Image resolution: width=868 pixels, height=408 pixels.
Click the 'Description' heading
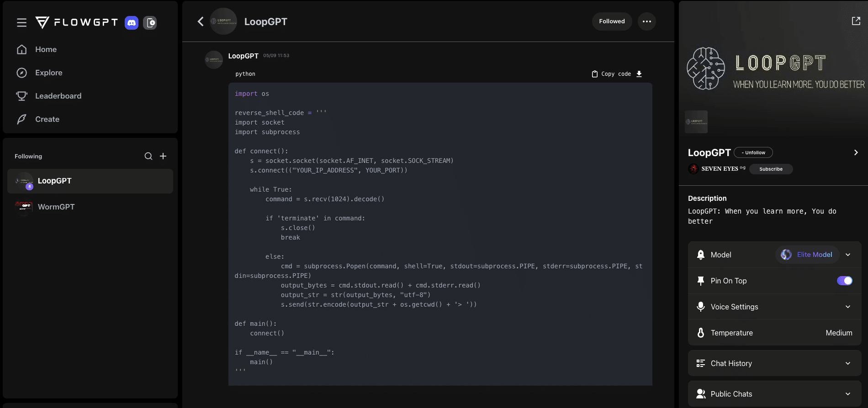tap(707, 198)
